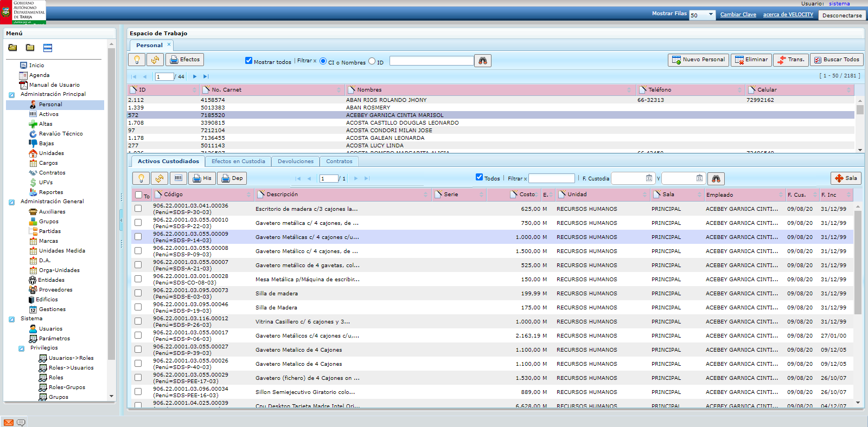Sort by the No. Carnet column
868x427 pixels.
click(x=271, y=90)
